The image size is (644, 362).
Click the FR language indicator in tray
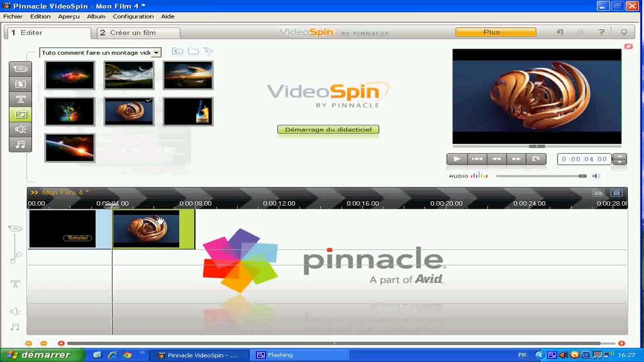(522, 355)
